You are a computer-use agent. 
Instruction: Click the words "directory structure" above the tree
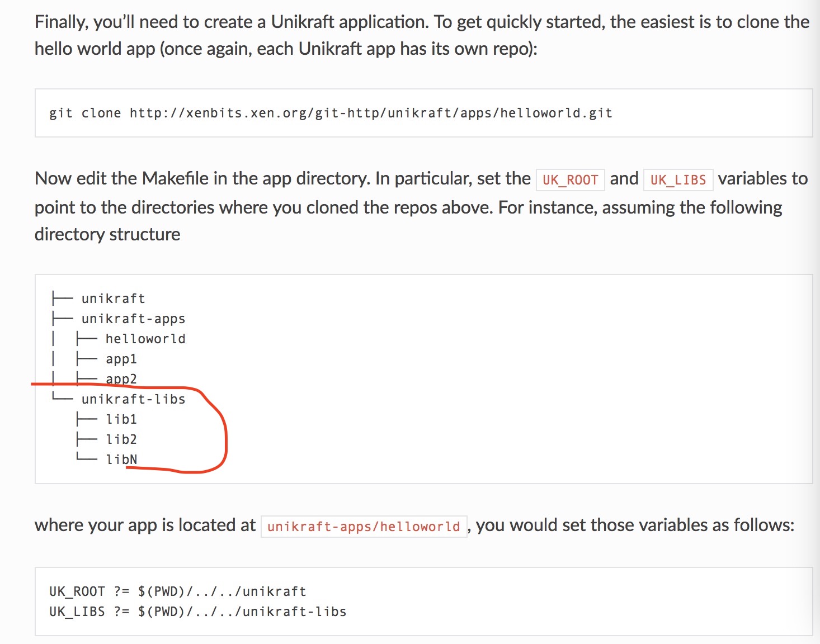(x=107, y=234)
